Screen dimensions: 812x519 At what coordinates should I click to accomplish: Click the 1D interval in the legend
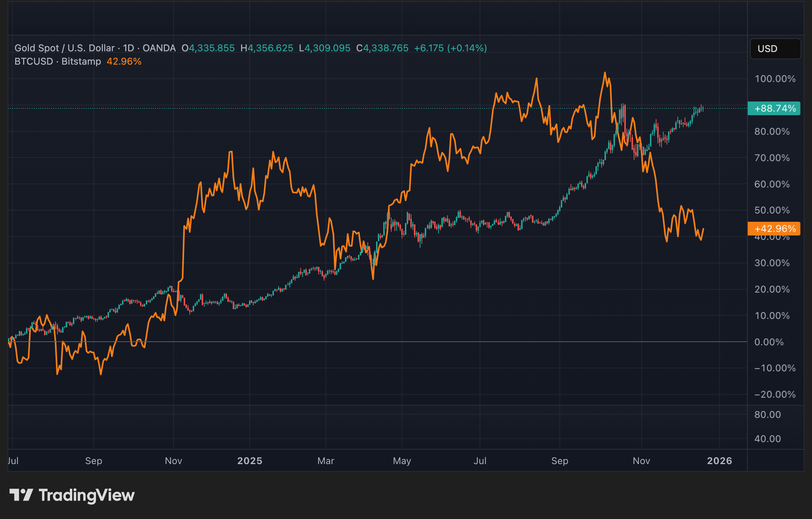[x=128, y=48]
